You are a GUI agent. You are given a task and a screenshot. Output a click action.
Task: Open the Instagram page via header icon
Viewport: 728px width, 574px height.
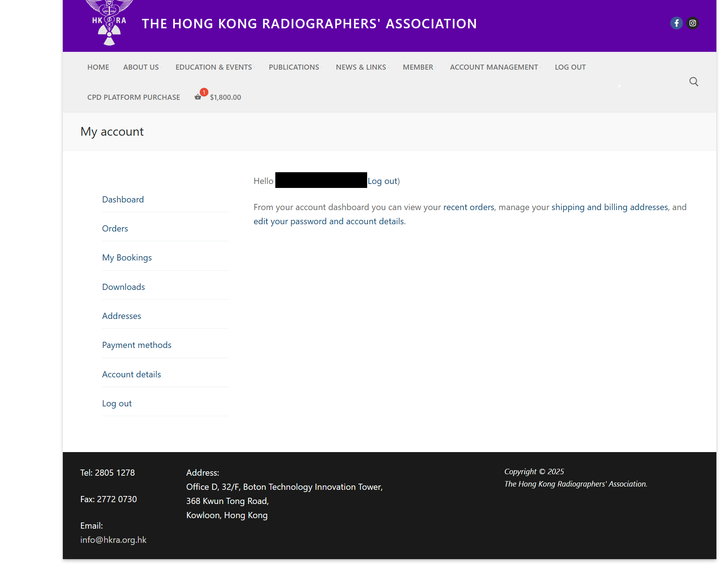[x=692, y=23]
